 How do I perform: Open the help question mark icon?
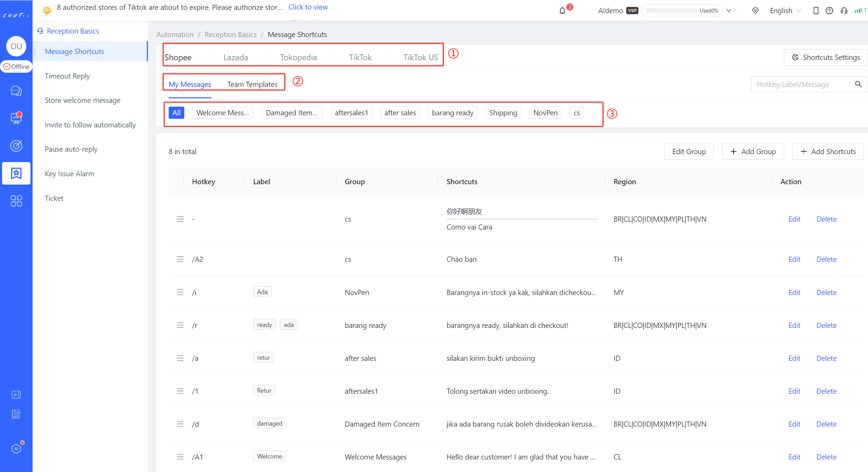[829, 10]
